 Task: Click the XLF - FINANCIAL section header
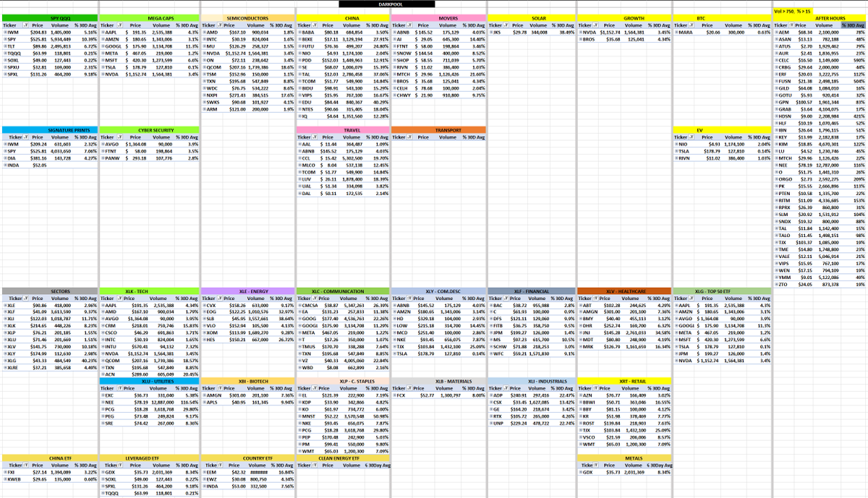point(532,291)
